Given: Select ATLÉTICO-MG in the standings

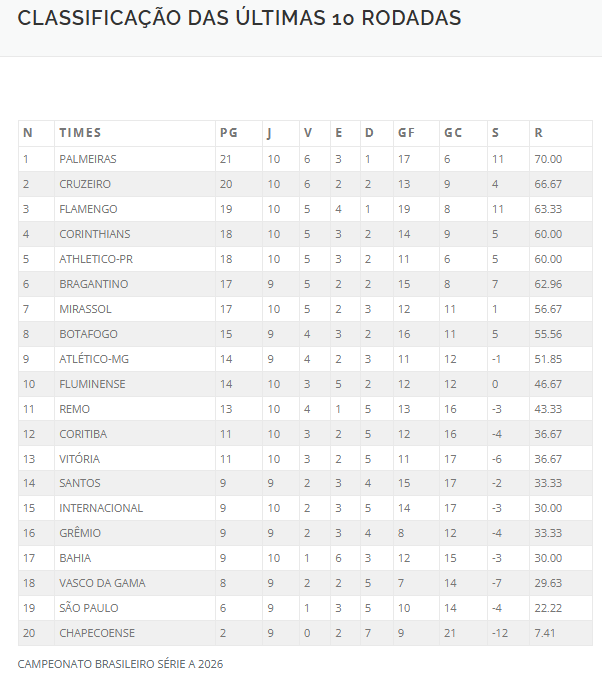Looking at the screenshot, I should (x=94, y=359).
